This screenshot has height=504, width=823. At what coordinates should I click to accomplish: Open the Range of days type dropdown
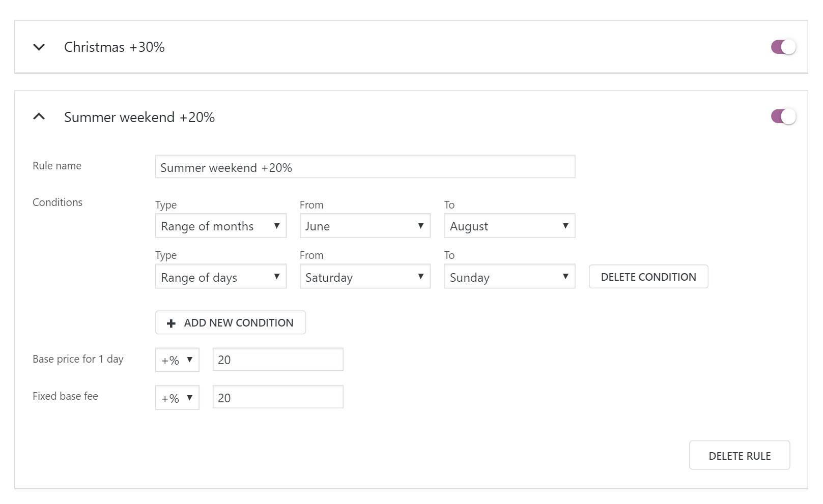tap(220, 276)
